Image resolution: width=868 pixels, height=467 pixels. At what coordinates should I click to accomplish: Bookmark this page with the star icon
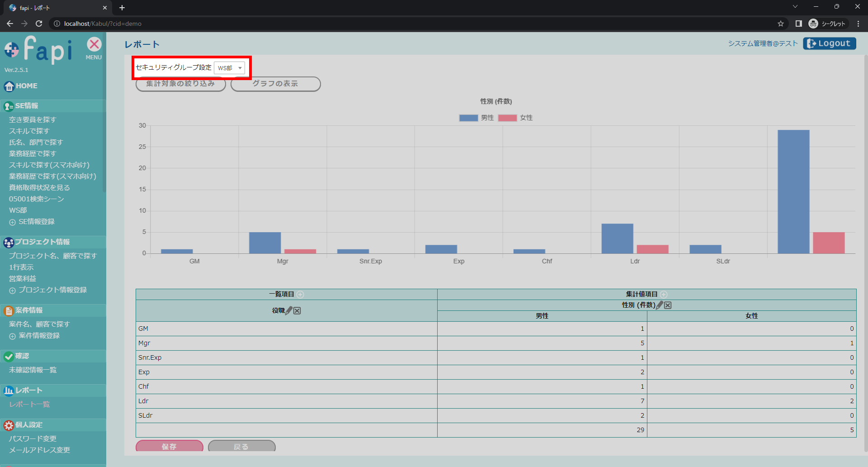pos(780,24)
